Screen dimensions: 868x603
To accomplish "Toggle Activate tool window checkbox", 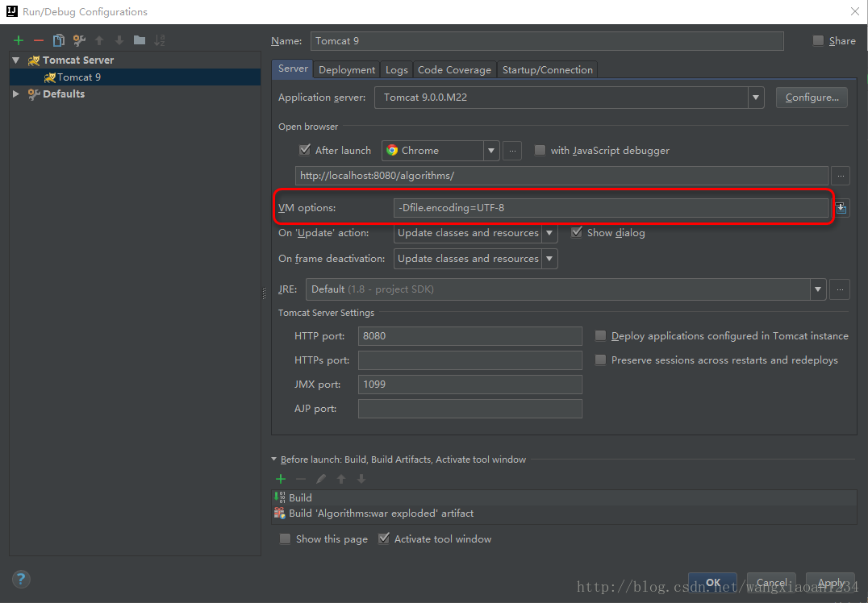I will tap(384, 539).
